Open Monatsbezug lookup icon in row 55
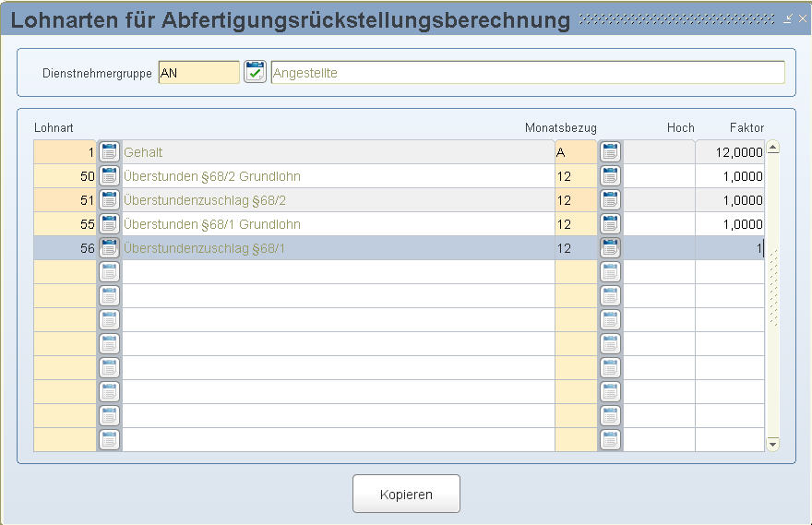Viewport: 812px width, 525px height. click(610, 224)
